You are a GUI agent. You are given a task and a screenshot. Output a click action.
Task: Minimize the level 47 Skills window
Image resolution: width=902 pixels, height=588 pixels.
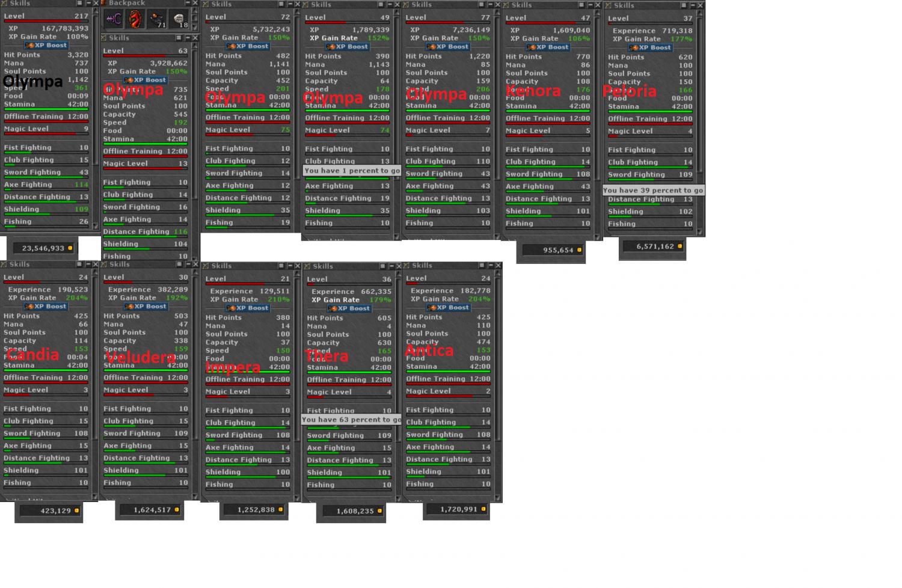pos(589,5)
